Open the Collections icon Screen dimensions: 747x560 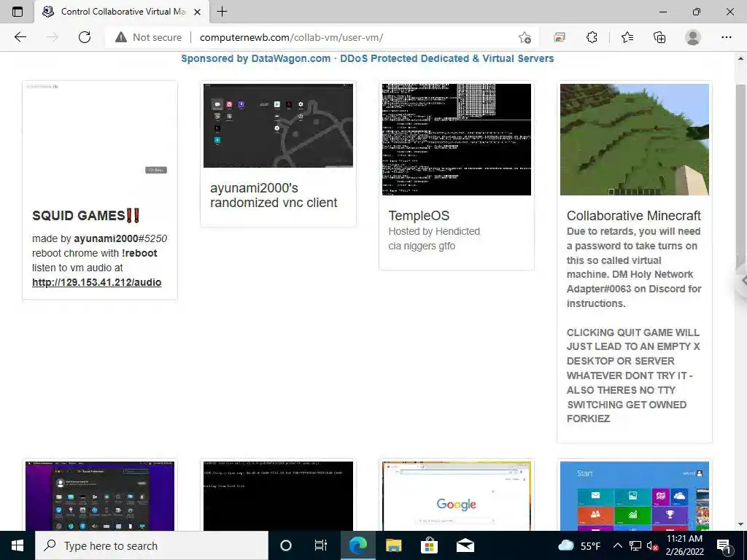point(659,37)
